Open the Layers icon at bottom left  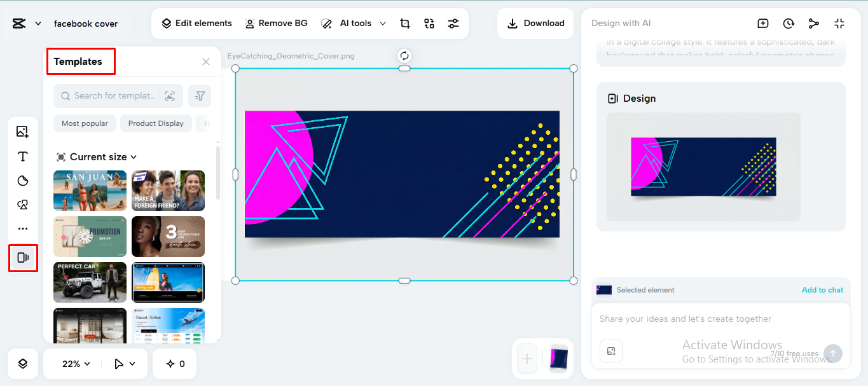[x=23, y=363]
